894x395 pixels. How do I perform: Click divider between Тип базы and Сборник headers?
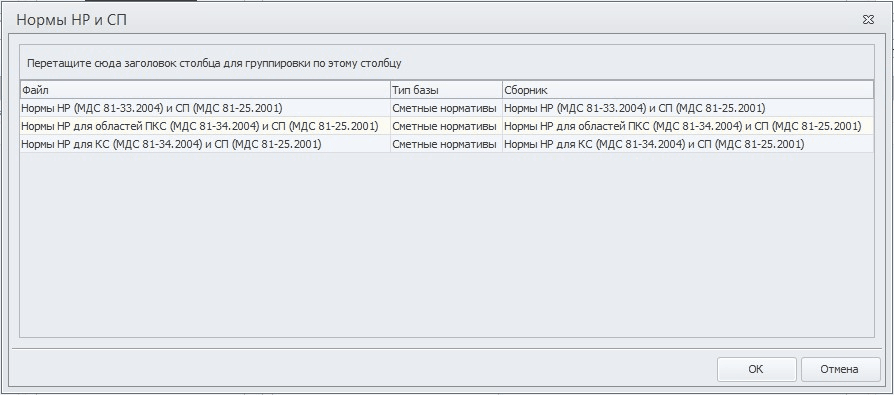click(502, 90)
